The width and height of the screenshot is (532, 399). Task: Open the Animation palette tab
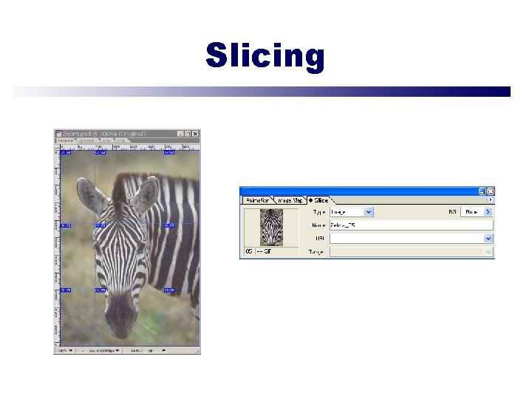tap(258, 200)
